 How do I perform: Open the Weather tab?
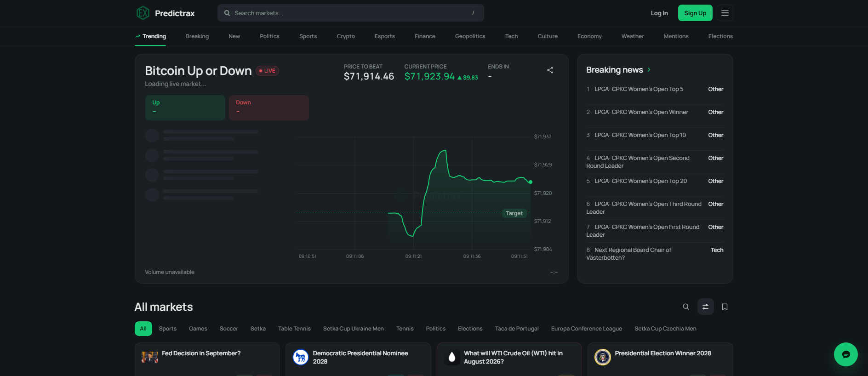pyautogui.click(x=633, y=36)
